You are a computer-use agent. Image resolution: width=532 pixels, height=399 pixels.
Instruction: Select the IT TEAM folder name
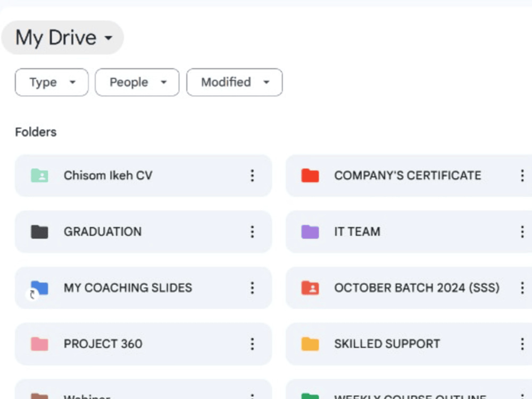(x=358, y=232)
